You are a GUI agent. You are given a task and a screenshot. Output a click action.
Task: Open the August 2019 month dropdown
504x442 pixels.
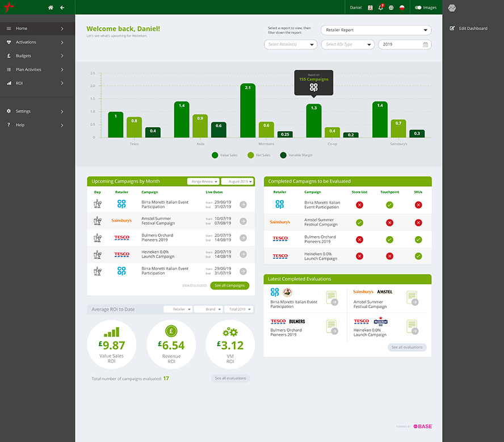tap(237, 182)
